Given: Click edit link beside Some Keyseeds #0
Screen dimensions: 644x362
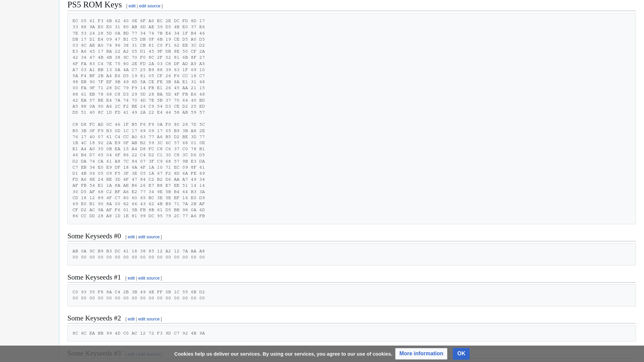Looking at the screenshot, I should (131, 237).
